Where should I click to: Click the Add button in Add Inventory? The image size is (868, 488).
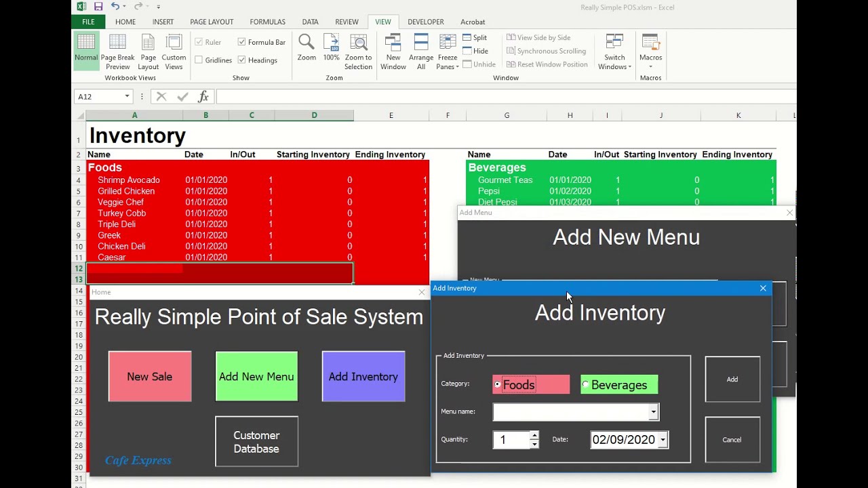[732, 380]
